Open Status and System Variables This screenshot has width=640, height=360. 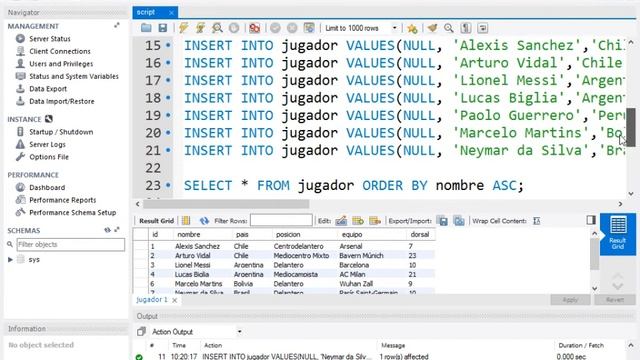(x=73, y=76)
